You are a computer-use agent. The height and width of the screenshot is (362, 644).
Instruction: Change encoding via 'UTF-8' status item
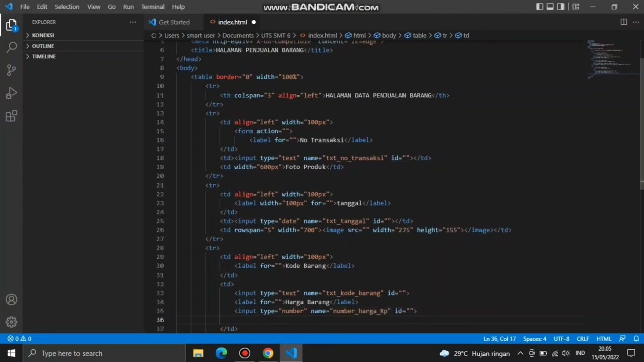561,339
